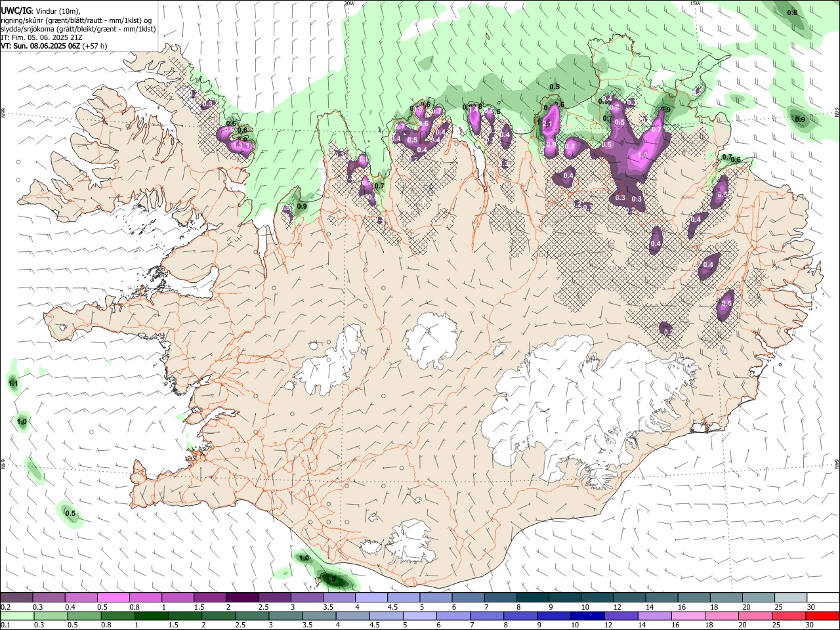The width and height of the screenshot is (840, 630).
Task: Click the '1.9' rain value off the south coast
Action: 331,579
